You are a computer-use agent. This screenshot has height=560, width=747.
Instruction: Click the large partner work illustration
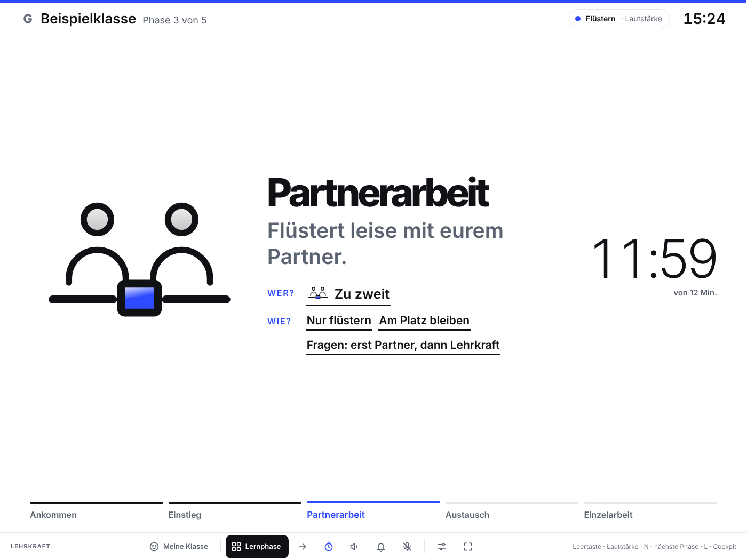(x=139, y=260)
